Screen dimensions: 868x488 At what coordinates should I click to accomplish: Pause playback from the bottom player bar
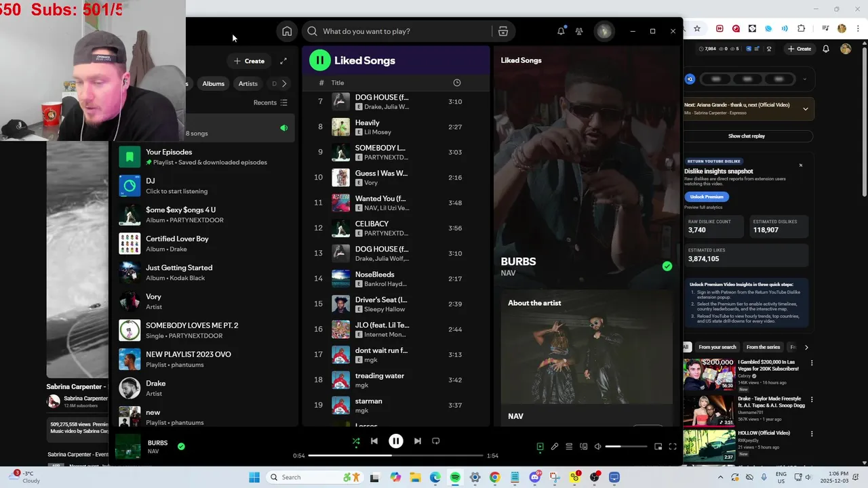tap(396, 441)
